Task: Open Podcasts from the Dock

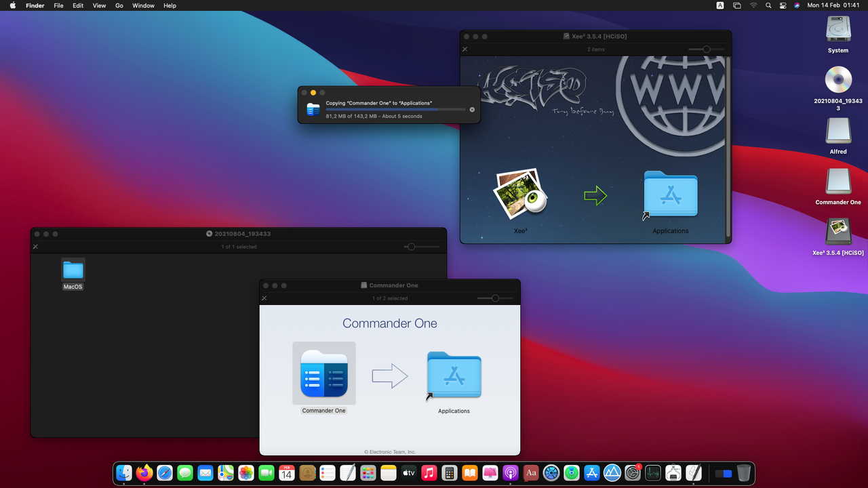Action: click(511, 472)
